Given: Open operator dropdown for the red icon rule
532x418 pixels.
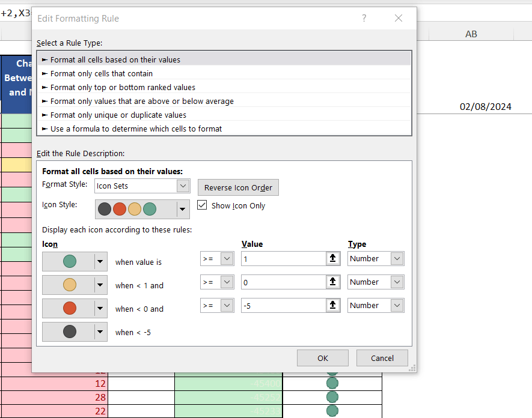Looking at the screenshot, I should coord(227,306).
